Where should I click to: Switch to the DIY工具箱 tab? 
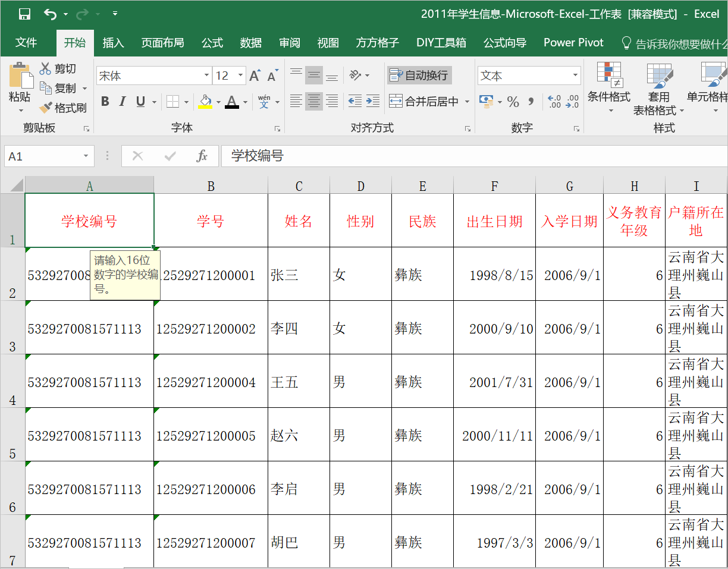click(x=441, y=43)
